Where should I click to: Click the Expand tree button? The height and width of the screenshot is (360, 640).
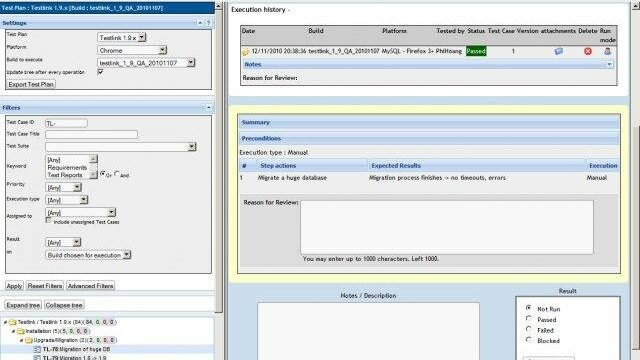(23, 305)
